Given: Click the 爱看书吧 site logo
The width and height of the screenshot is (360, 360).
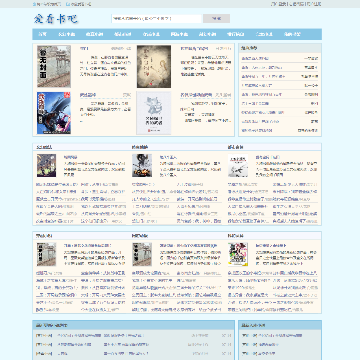Looking at the screenshot, I should 56,19.
